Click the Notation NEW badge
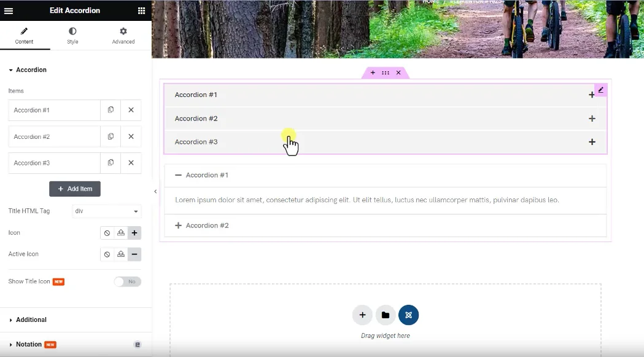 pyautogui.click(x=50, y=345)
